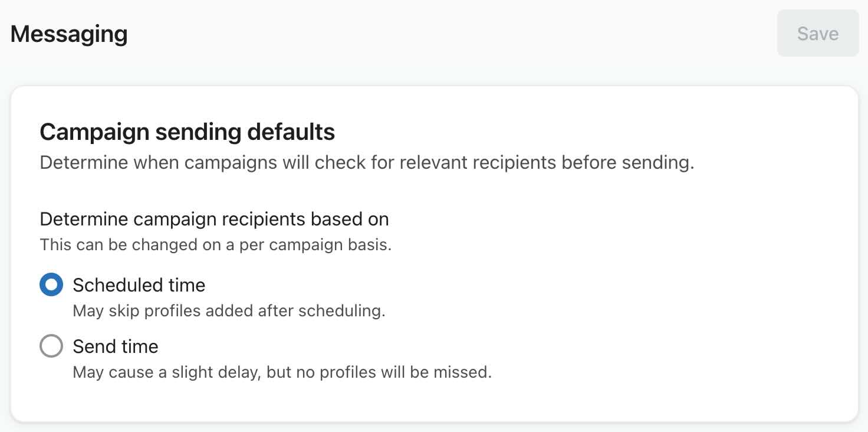868x432 pixels.
Task: Click the Campaign sending defaults heading
Action: pos(187,132)
